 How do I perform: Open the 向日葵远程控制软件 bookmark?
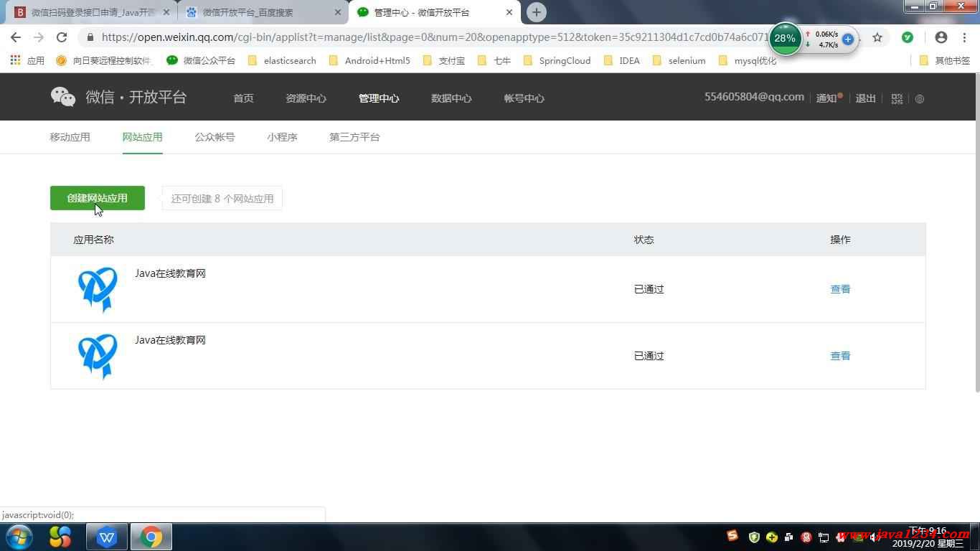pyautogui.click(x=104, y=60)
